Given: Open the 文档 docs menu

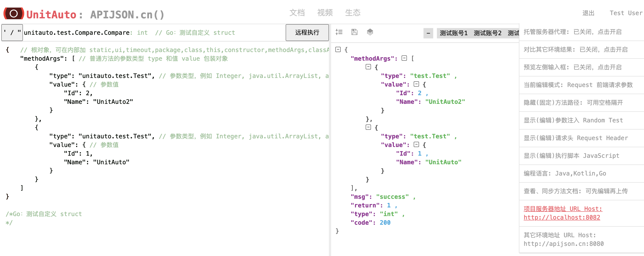Looking at the screenshot, I should coord(297,13).
